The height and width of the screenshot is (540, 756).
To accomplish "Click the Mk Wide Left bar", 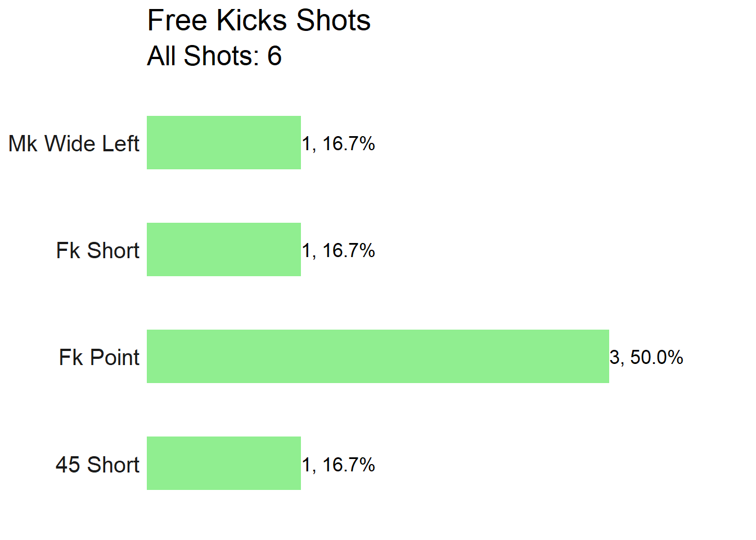I will click(x=224, y=142).
